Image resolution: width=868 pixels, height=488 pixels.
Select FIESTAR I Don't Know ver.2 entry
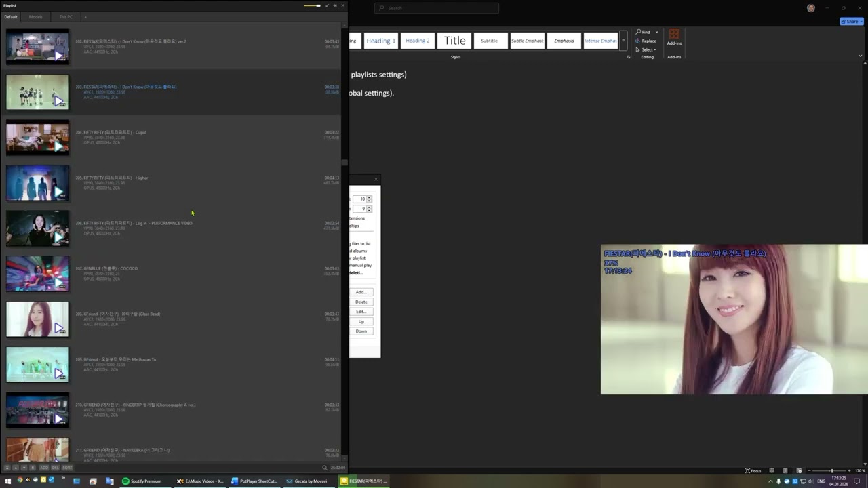(172, 46)
